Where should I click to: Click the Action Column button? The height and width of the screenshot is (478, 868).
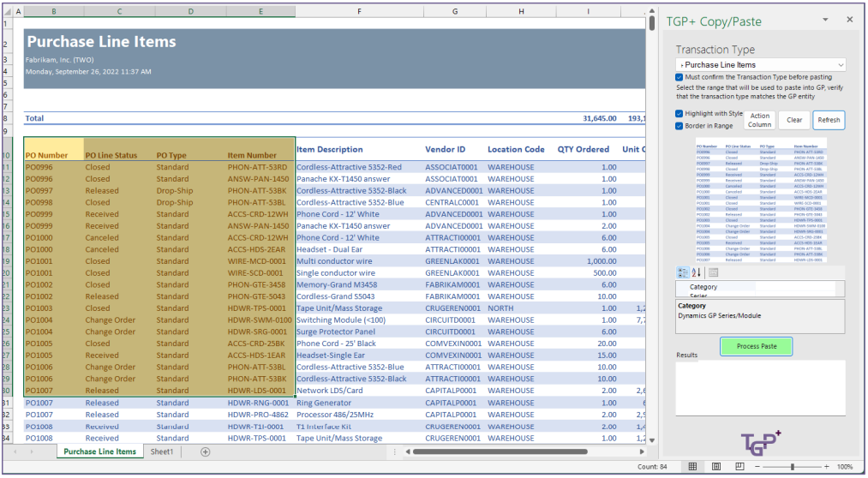(x=759, y=120)
